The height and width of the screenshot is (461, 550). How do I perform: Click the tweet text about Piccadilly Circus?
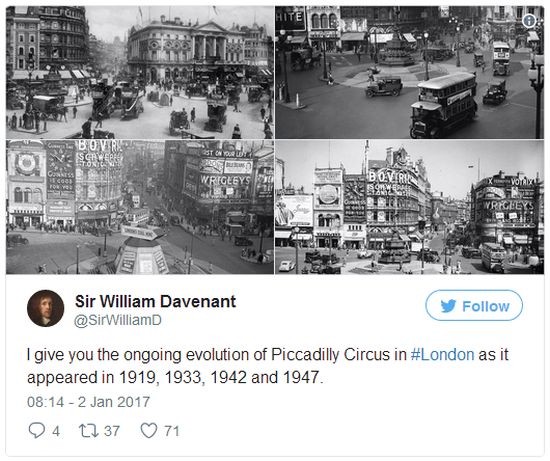pyautogui.click(x=268, y=366)
